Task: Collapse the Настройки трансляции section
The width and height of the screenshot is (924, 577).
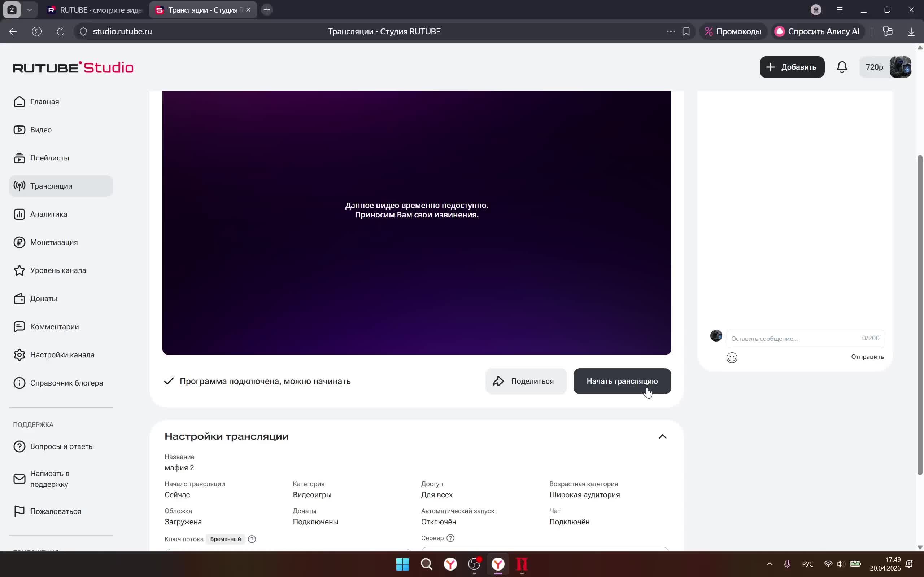Action: 662,436
